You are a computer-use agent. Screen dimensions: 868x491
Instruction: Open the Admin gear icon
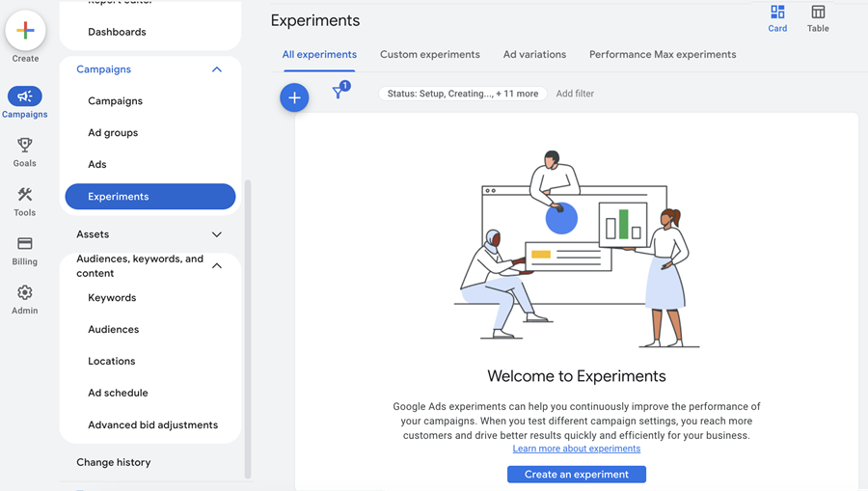click(x=25, y=292)
